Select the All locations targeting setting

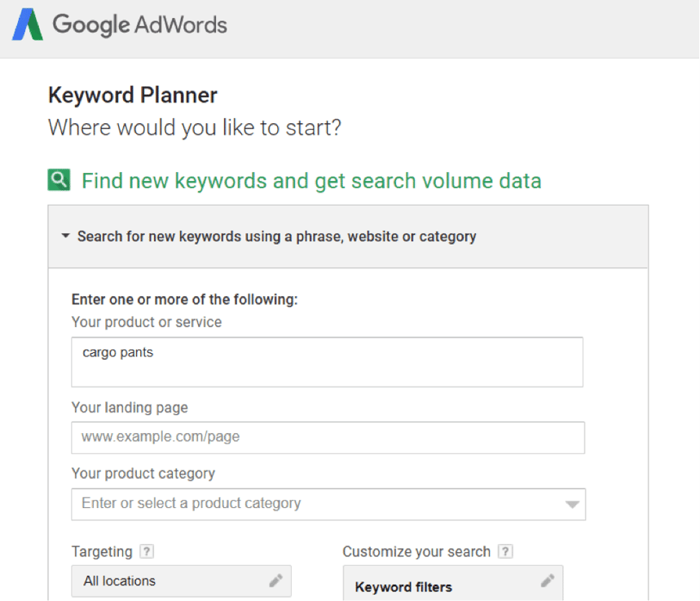[181, 581]
